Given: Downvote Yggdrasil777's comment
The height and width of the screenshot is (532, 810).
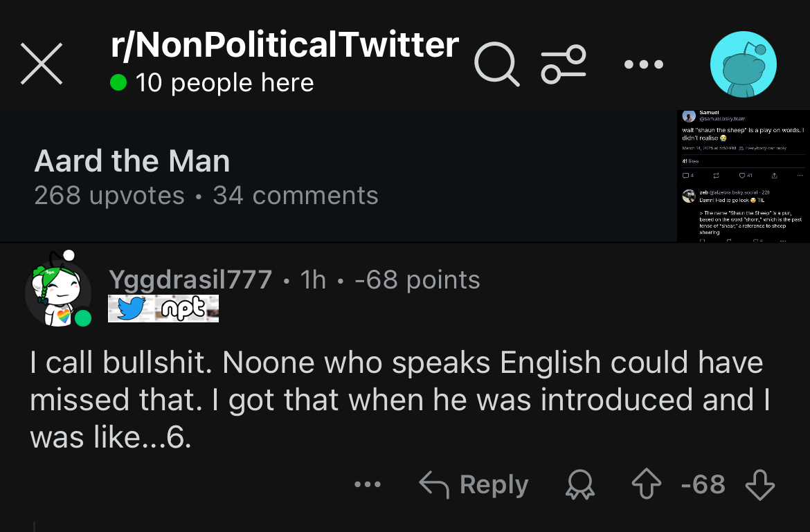Looking at the screenshot, I should pyautogui.click(x=759, y=485).
